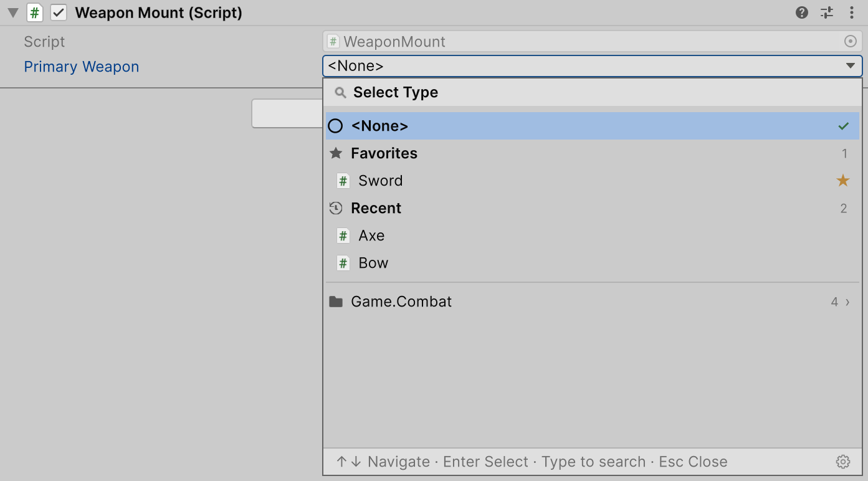Click the Sword script icon
868x481 pixels.
pos(343,181)
